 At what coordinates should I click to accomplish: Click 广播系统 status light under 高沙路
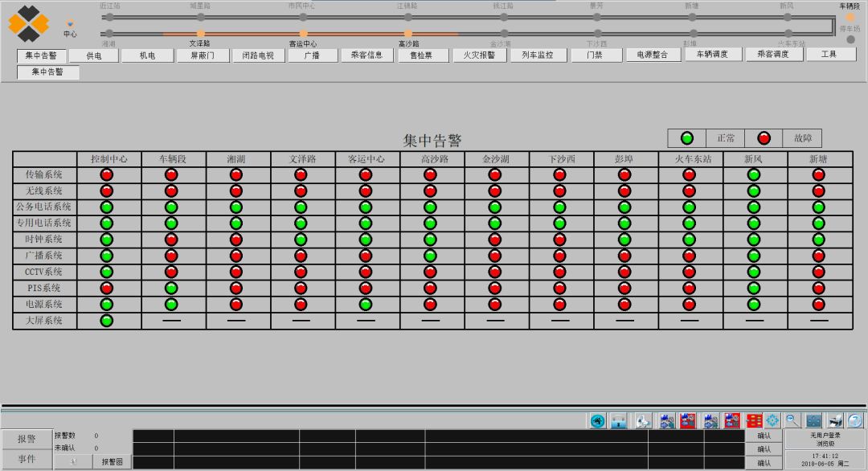coord(430,256)
